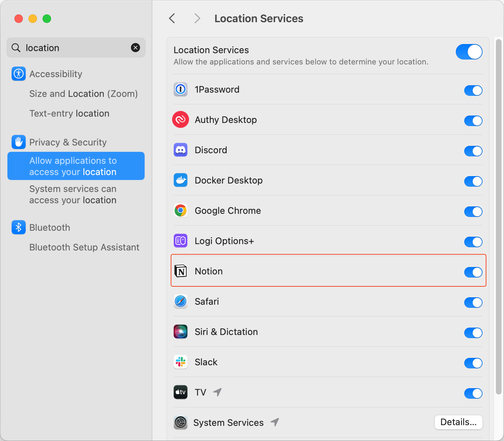Disable location access for 1Password
504x441 pixels.
click(x=473, y=91)
